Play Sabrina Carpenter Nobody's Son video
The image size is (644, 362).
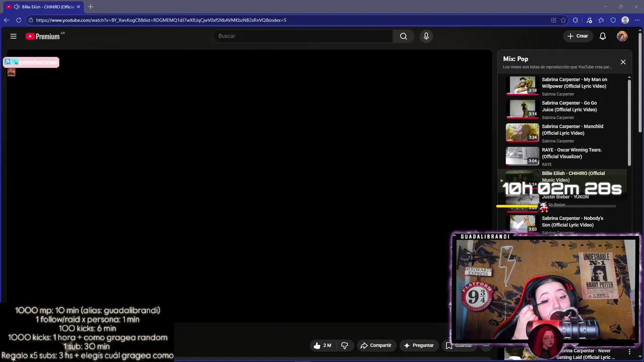(563, 224)
